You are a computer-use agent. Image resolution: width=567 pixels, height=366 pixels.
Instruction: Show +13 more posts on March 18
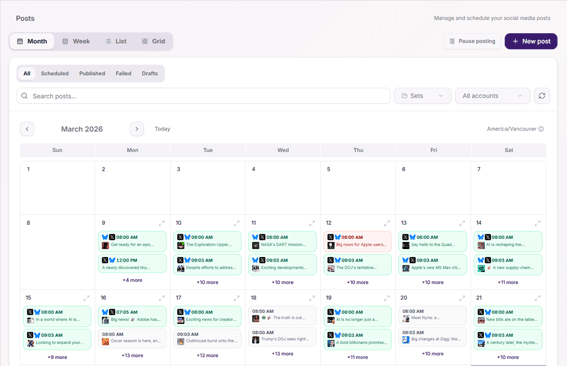(283, 354)
